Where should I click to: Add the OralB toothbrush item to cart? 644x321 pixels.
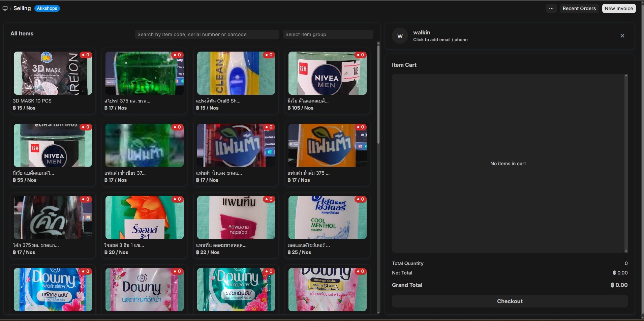[x=236, y=81]
